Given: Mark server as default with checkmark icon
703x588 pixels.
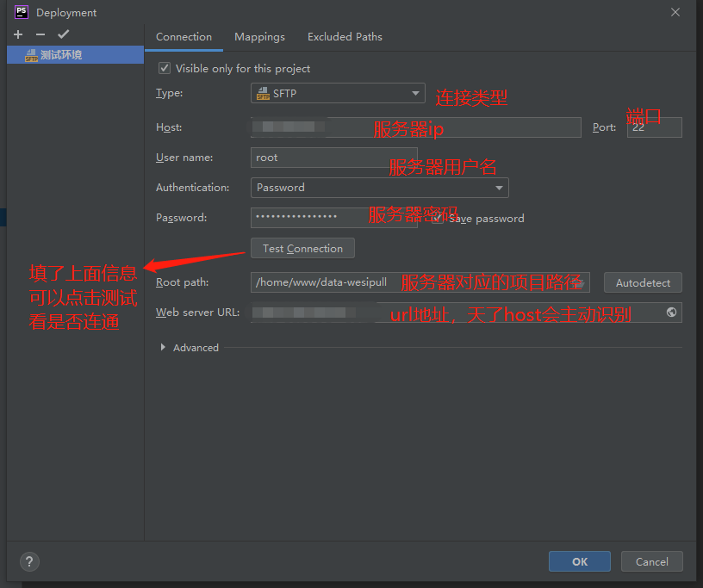Looking at the screenshot, I should (62, 34).
